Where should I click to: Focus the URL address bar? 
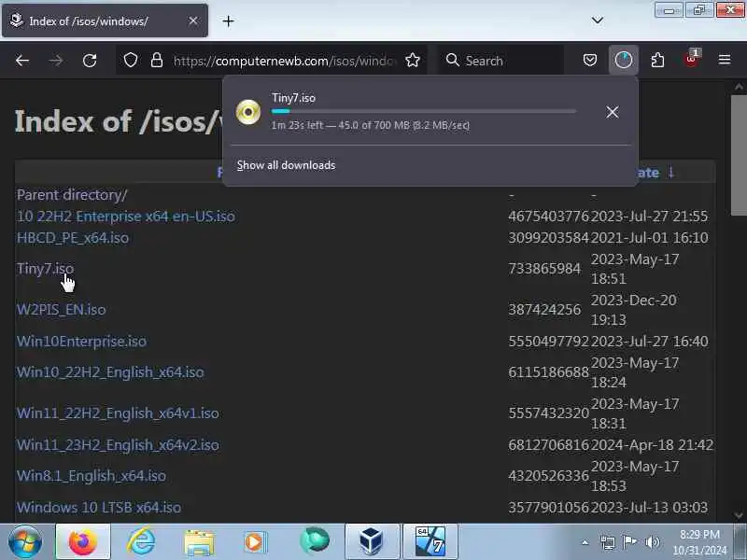tap(284, 61)
